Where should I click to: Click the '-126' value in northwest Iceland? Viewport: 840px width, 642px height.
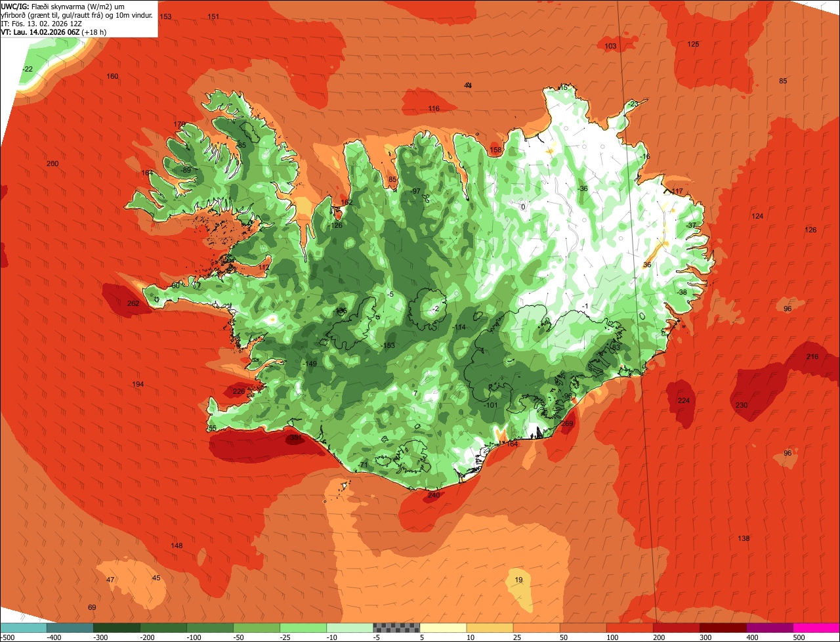pos(335,225)
